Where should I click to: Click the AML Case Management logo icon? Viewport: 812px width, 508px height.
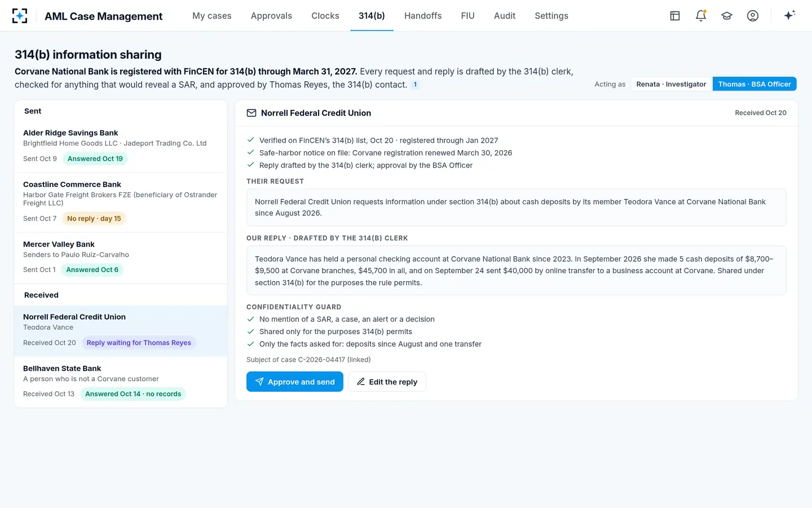coord(20,16)
